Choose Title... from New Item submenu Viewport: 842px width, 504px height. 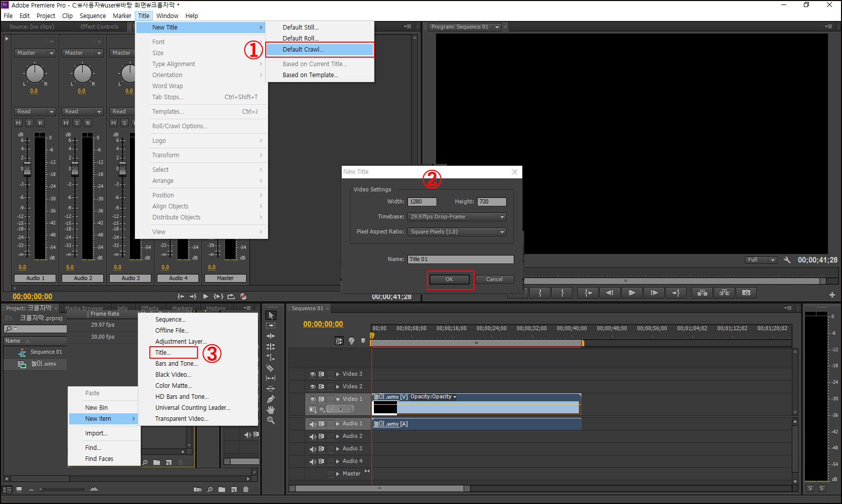173,352
